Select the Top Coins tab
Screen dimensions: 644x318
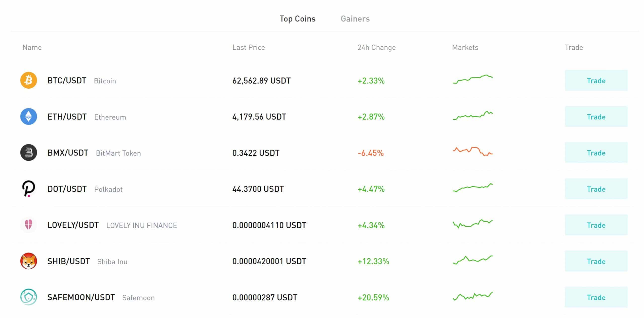pyautogui.click(x=297, y=19)
